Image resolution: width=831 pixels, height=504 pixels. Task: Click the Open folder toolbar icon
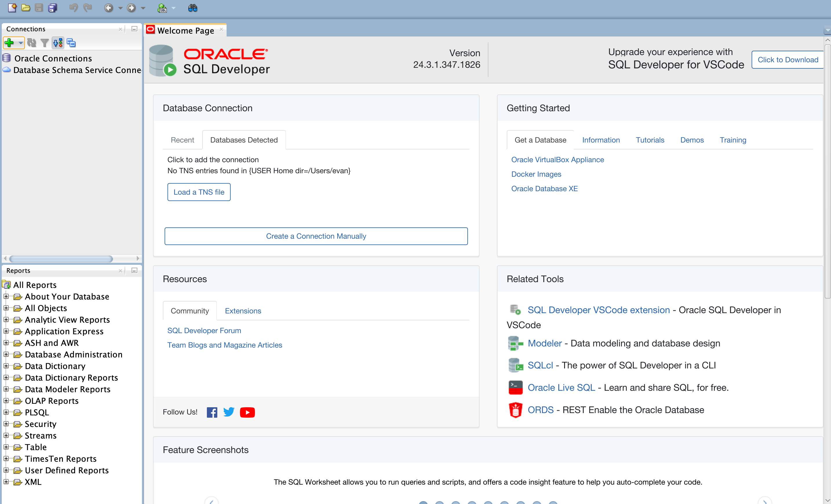[x=25, y=8]
